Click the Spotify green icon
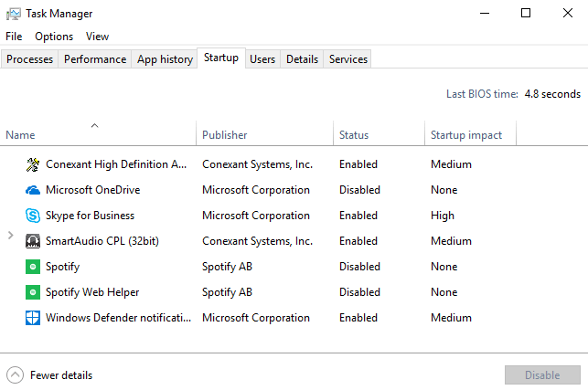The image size is (588, 390). tap(33, 267)
